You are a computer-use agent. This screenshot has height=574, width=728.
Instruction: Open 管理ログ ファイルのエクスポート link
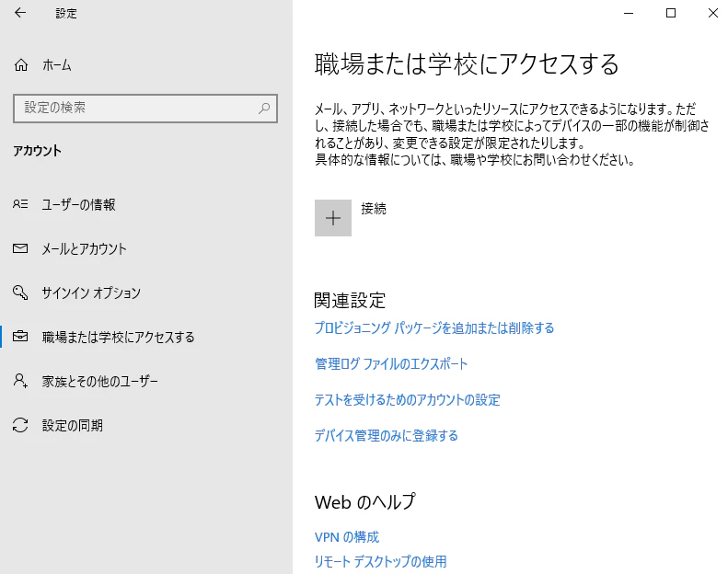click(x=391, y=363)
